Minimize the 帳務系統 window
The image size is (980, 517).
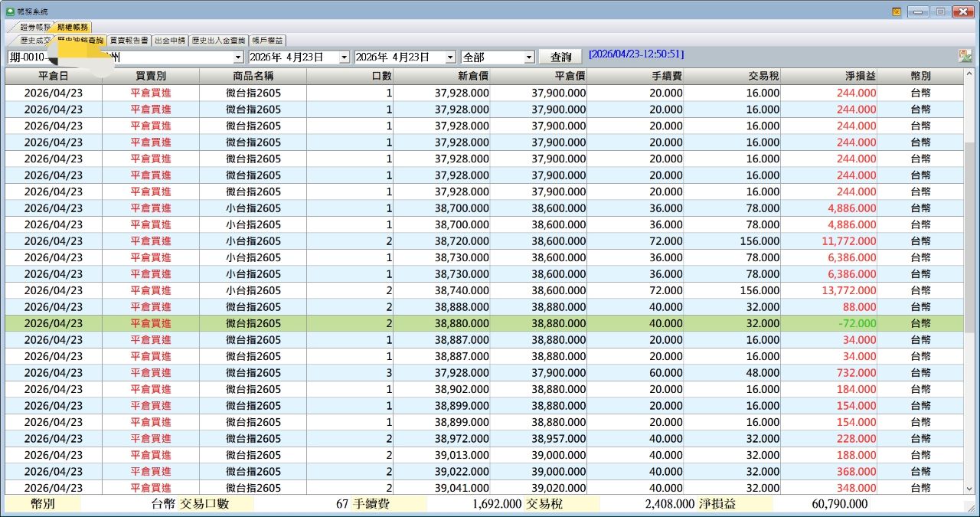point(920,11)
